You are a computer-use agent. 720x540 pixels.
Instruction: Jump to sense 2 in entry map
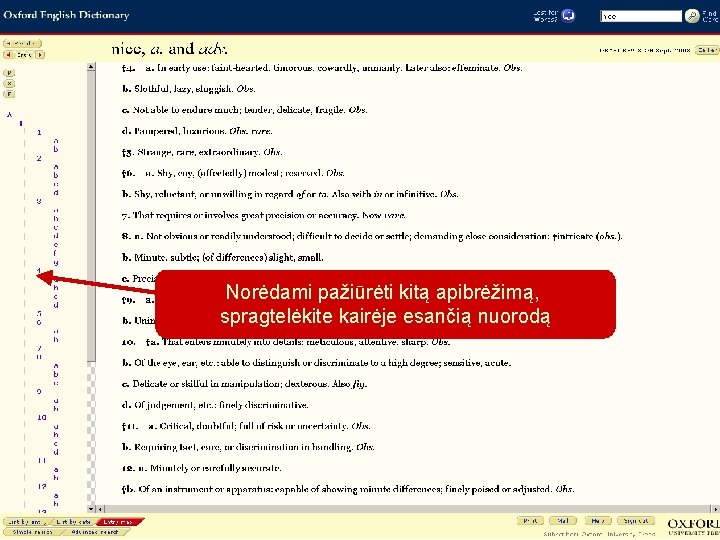pos(39,158)
